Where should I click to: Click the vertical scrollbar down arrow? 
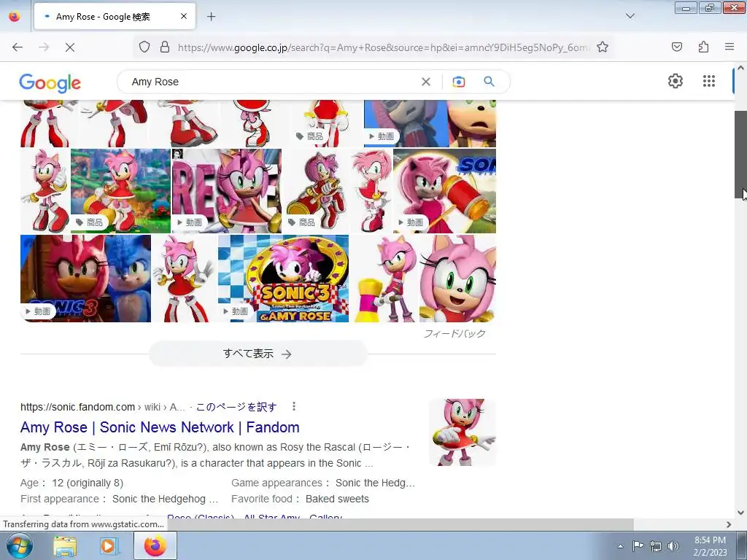[741, 513]
